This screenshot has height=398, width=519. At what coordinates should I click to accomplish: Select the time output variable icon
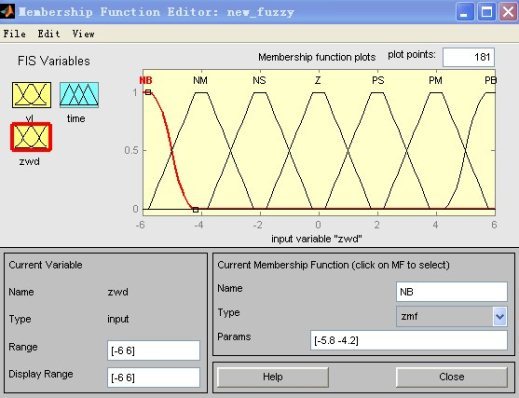coord(79,95)
